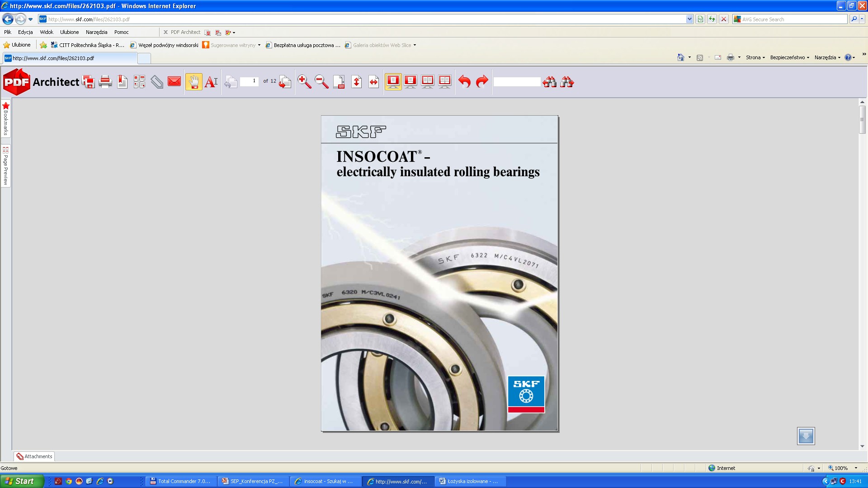
Task: Open the Widok menu
Action: [x=47, y=32]
